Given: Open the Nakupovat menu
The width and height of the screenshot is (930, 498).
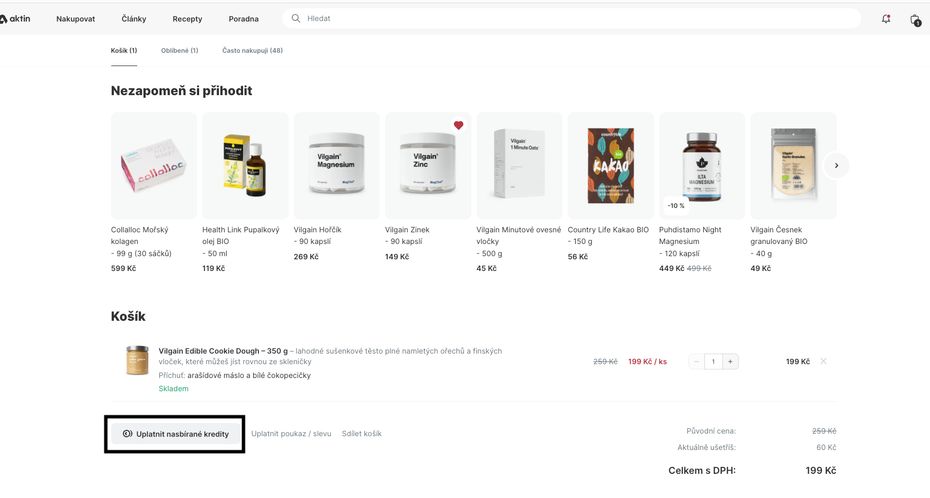Looking at the screenshot, I should (75, 19).
